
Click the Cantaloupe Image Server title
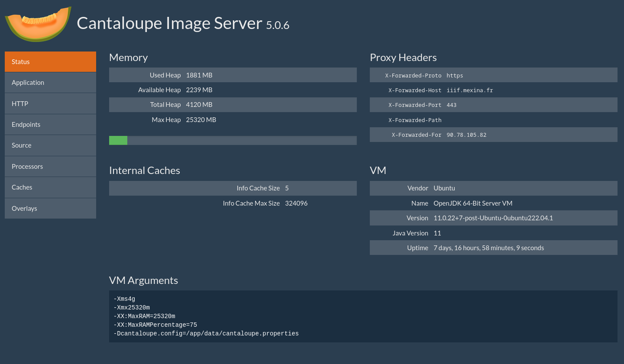(169, 23)
